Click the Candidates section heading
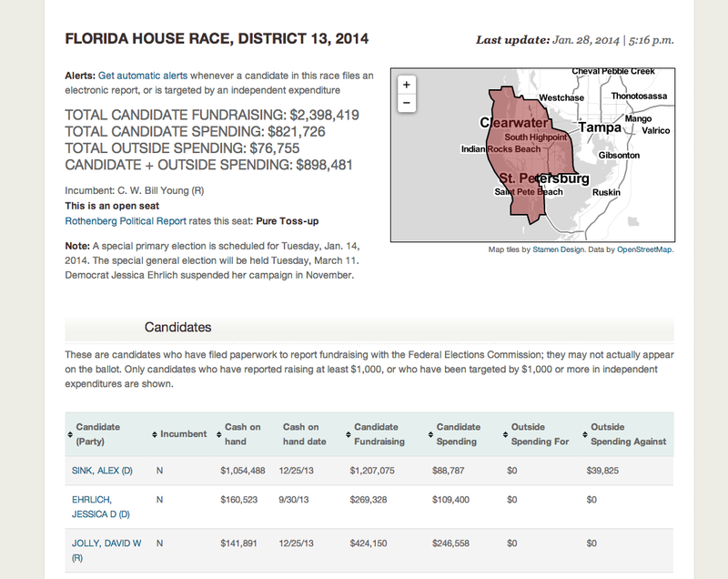Viewport: 728px width, 579px height. [178, 327]
